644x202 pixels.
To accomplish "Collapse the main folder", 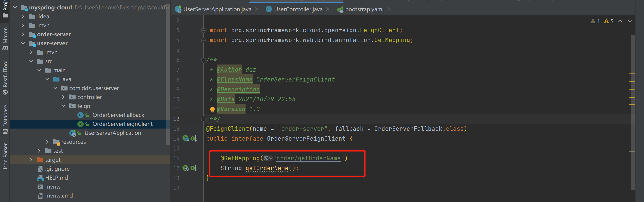I will point(39,70).
